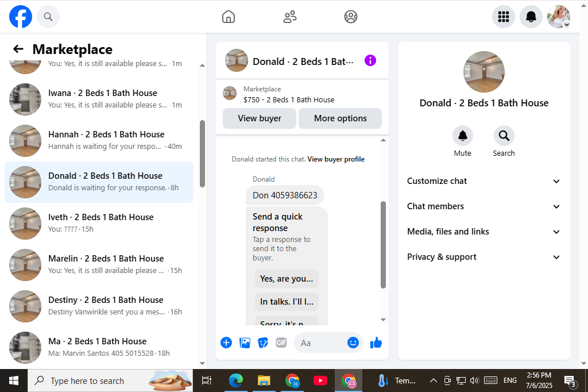Open Microsoft Edge in the taskbar
The width and height of the screenshot is (588, 392).
click(x=236, y=381)
